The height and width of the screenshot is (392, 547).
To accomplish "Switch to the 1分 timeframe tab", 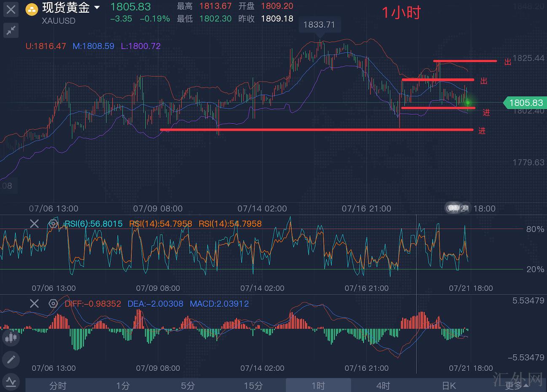I will pyautogui.click(x=123, y=385).
